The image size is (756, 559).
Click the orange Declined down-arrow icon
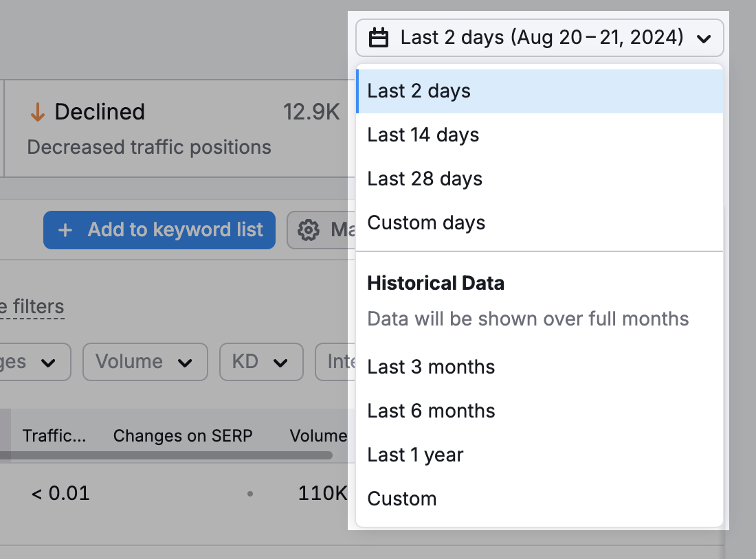37,113
